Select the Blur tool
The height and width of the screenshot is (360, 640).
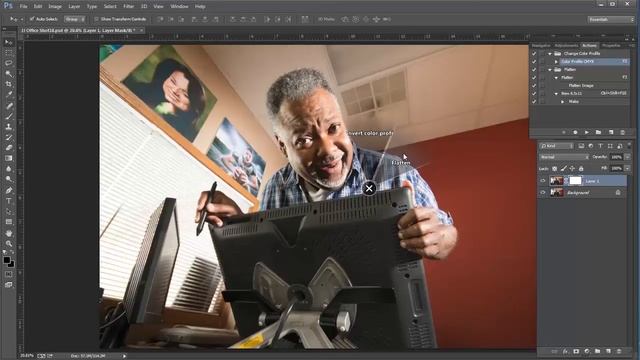[8, 169]
